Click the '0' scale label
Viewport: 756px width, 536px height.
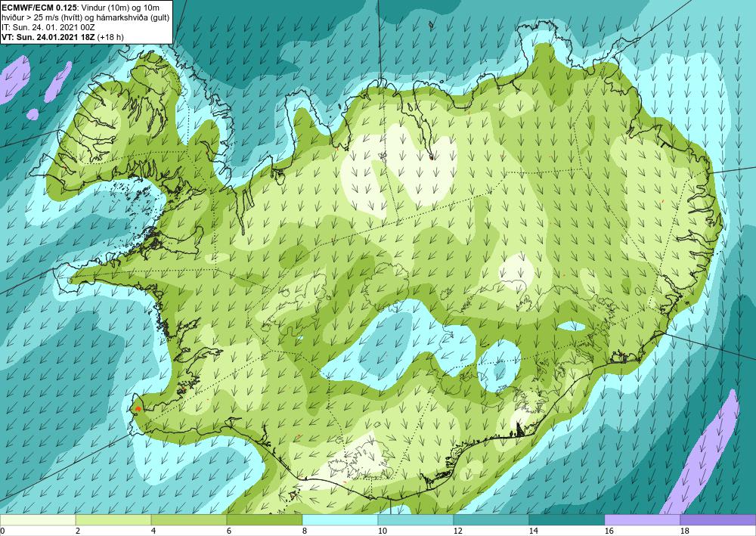coord(2,531)
